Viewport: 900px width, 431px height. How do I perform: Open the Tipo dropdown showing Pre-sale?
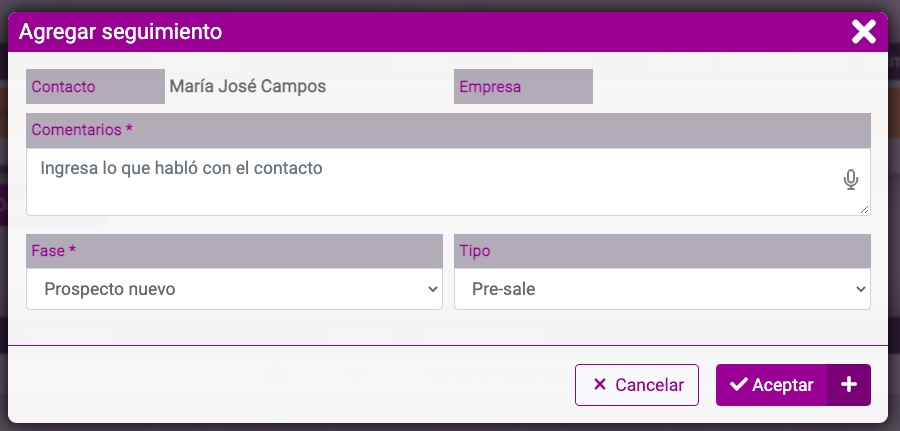[x=662, y=289]
